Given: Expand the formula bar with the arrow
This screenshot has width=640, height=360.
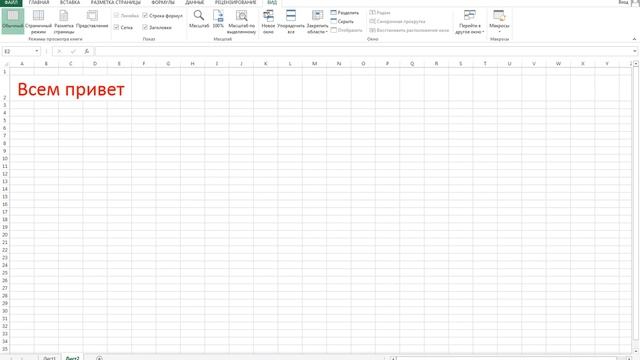Looking at the screenshot, I should (x=635, y=51).
